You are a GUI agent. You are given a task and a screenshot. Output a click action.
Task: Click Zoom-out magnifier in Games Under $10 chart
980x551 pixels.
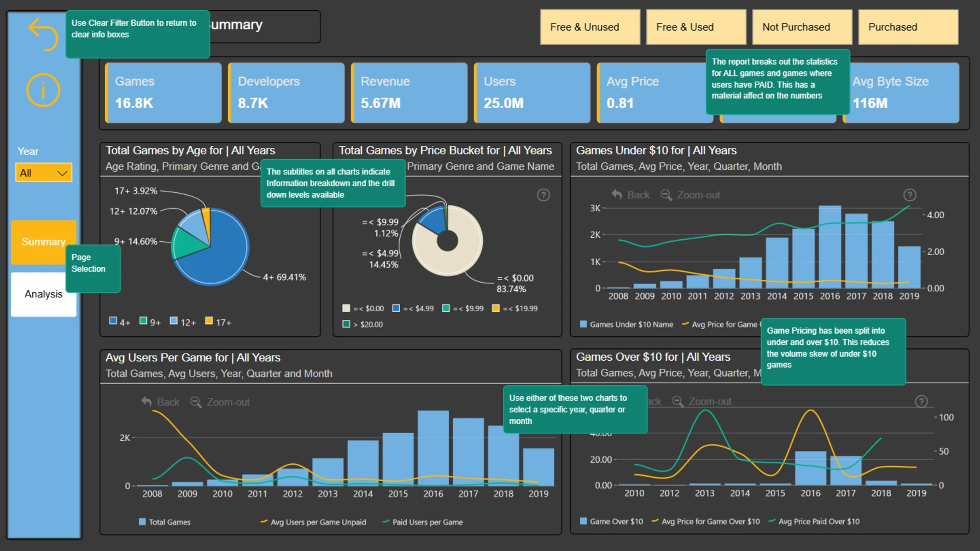point(666,195)
